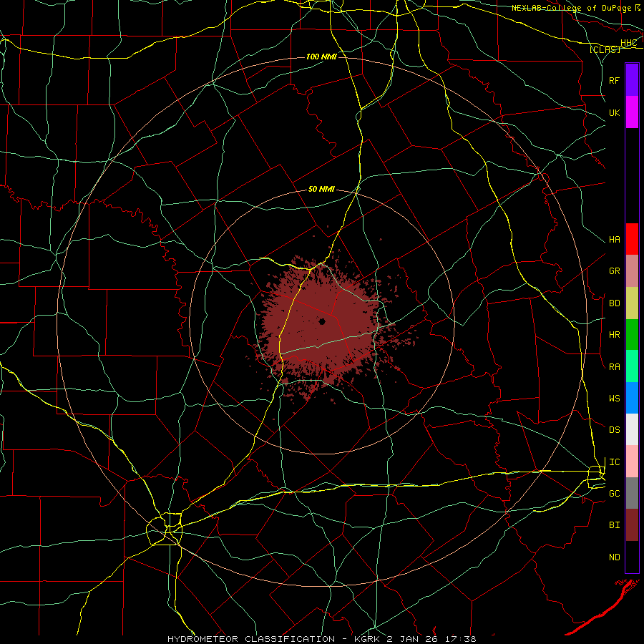The height and width of the screenshot is (644, 644).
Task: Click the HA red legend swatch
Action: click(632, 239)
